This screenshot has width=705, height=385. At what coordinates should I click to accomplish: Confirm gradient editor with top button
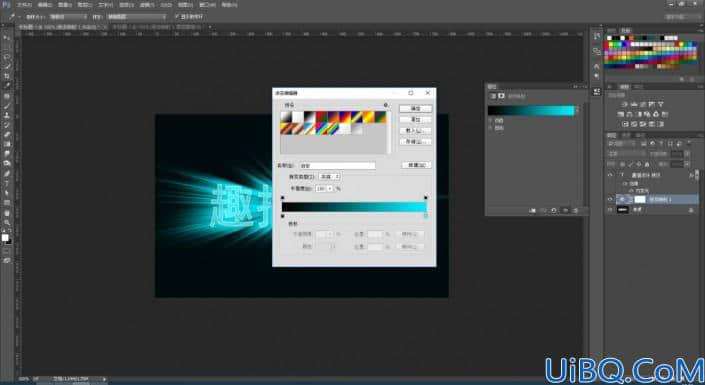(415, 109)
